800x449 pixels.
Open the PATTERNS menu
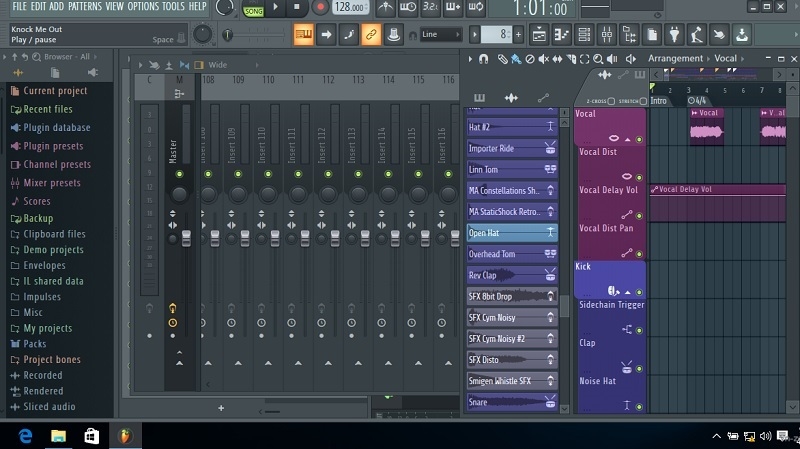85,6
